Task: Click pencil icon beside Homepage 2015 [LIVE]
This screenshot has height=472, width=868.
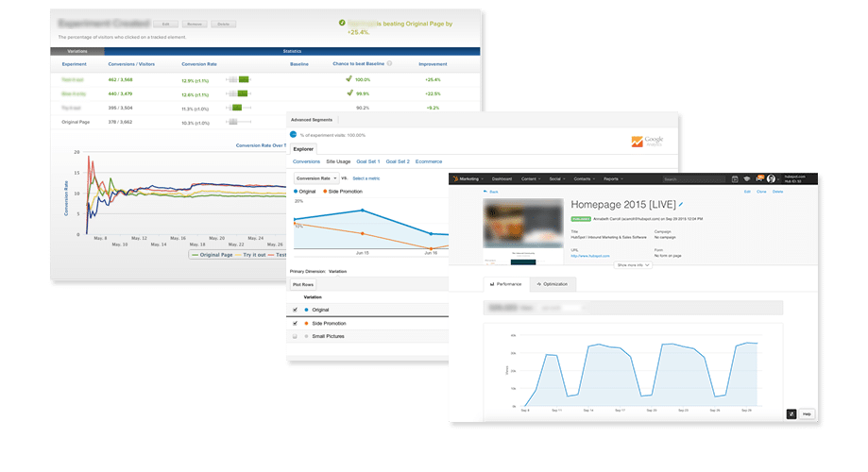Action: [681, 204]
